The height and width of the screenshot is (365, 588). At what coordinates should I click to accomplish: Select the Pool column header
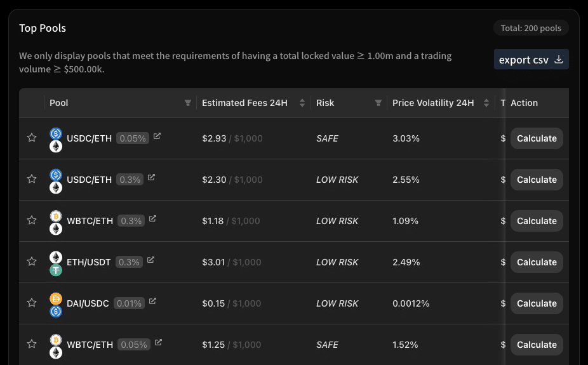(x=59, y=103)
